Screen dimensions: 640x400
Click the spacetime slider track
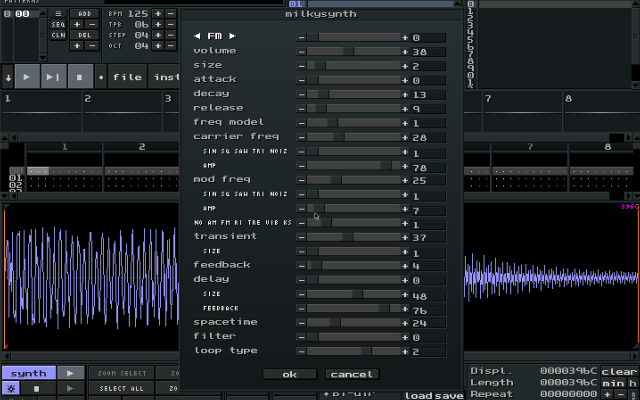353,323
